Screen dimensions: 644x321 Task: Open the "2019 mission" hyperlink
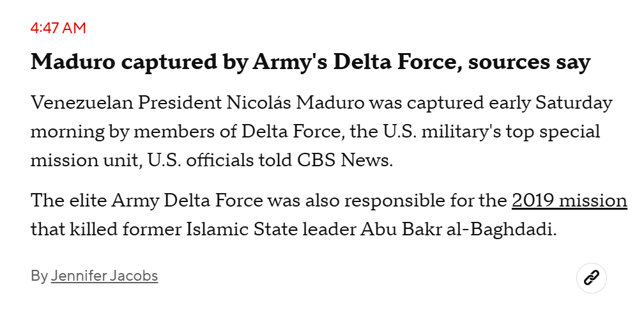point(569,201)
